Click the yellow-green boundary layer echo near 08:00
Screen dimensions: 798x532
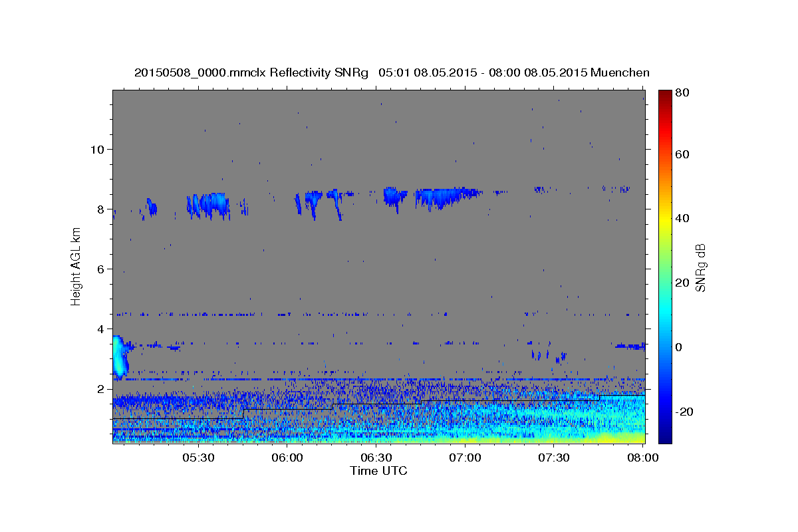622,437
